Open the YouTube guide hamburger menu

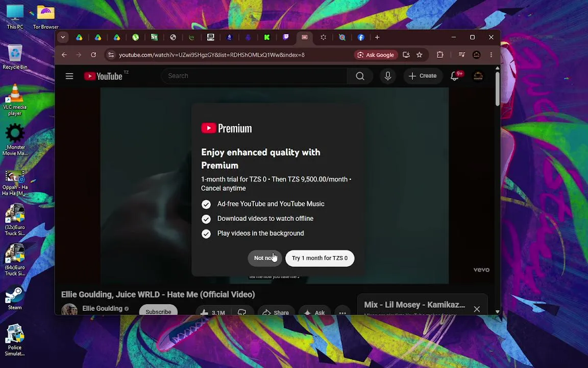pos(69,76)
